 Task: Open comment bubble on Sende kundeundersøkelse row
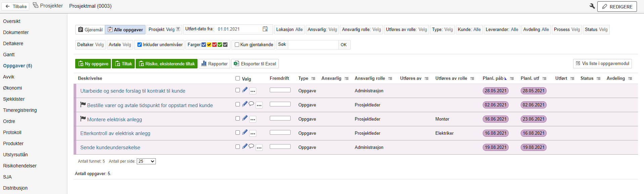[x=251, y=146]
